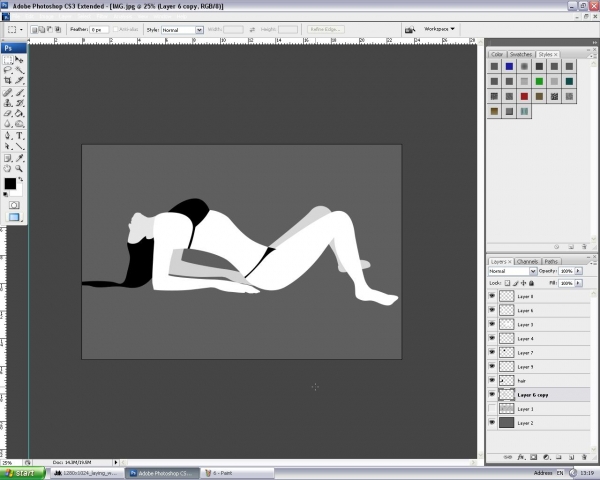Hide Layer 4 using eye icon
The width and height of the screenshot is (600, 480).
click(x=492, y=338)
